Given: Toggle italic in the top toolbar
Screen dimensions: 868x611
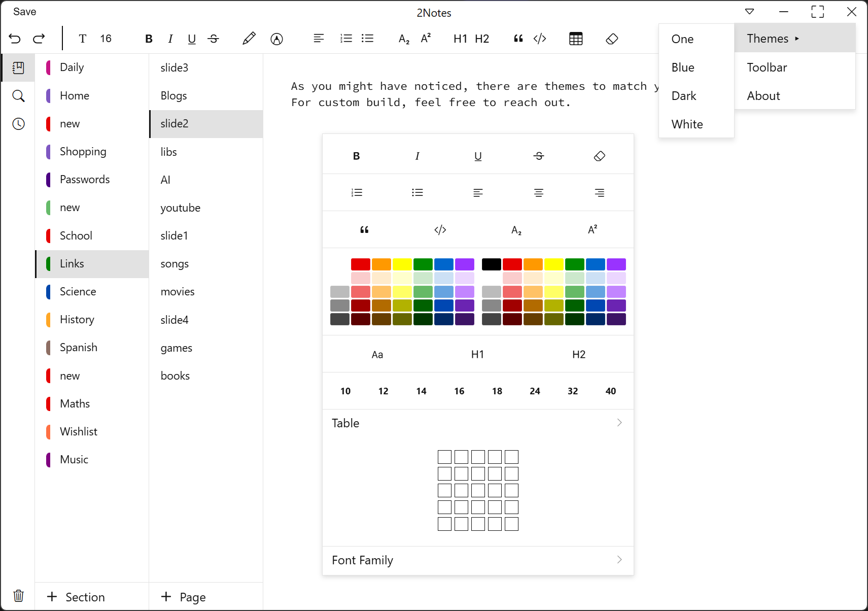Looking at the screenshot, I should click(x=170, y=39).
